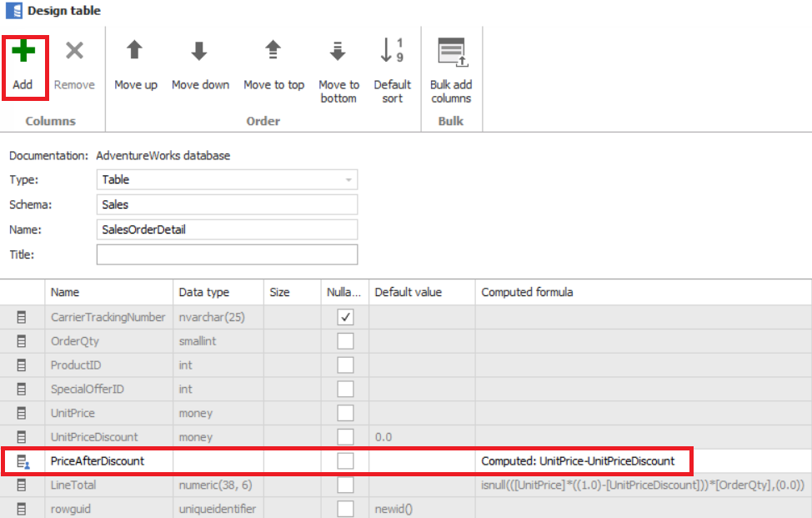Image resolution: width=812 pixels, height=518 pixels.
Task: Uncheck Nullable for CarrierTrackingNumber
Action: 345,317
